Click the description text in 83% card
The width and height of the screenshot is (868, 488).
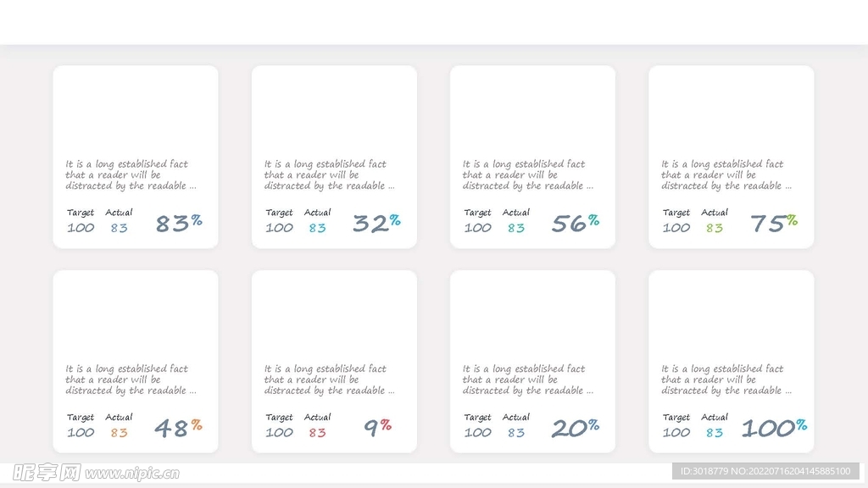pos(131,175)
